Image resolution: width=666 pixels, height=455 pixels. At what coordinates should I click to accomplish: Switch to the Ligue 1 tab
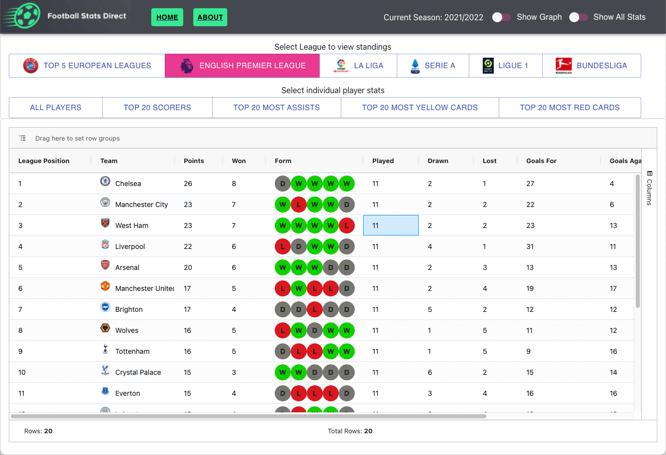505,65
